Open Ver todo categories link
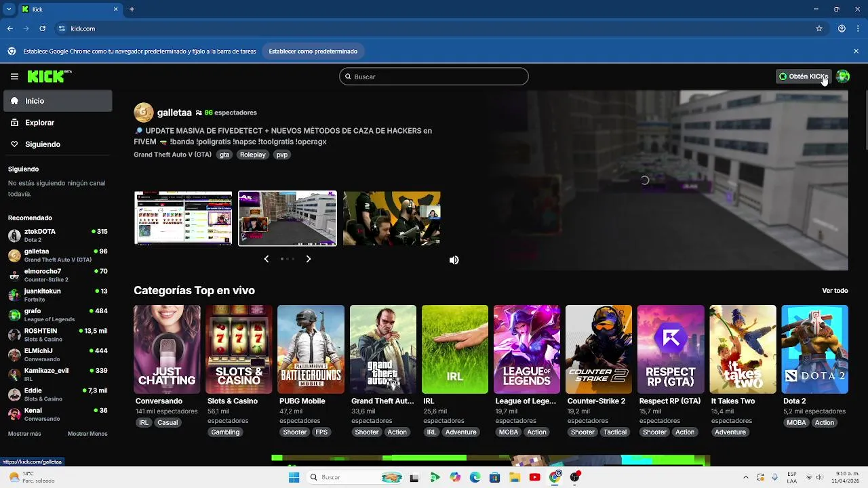 pyautogui.click(x=835, y=291)
